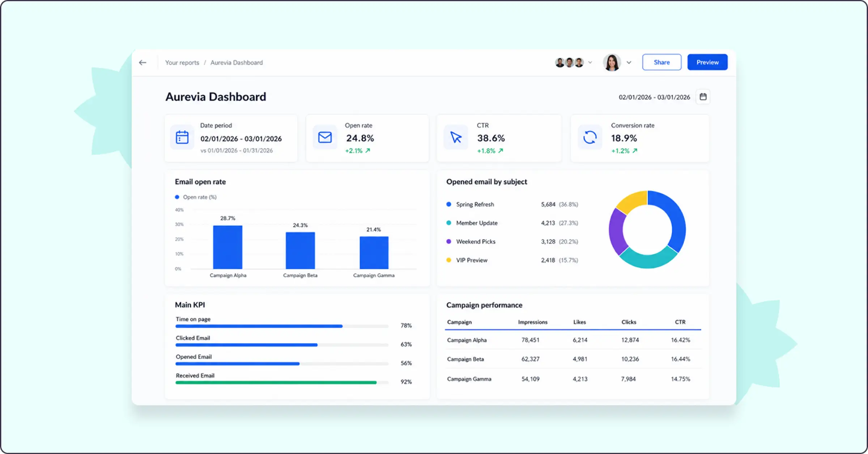868x454 pixels.
Task: Click the Time on page progress bar
Action: pyautogui.click(x=282, y=326)
